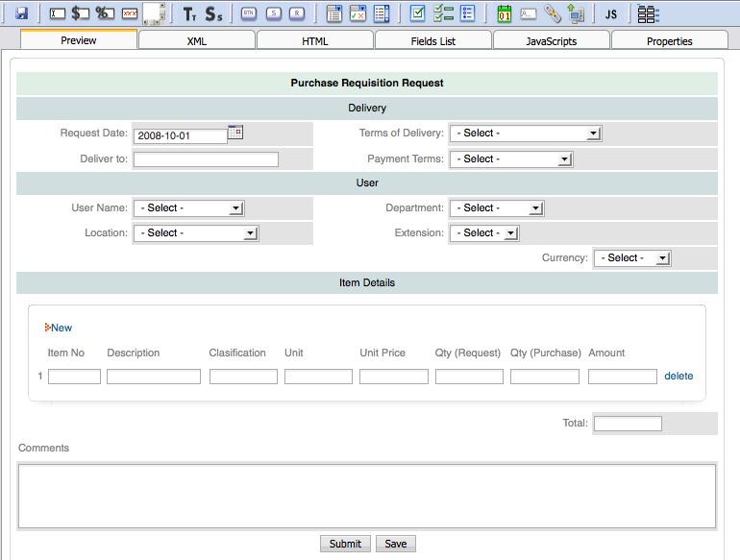Insert a Submit (S) button element
Image resolution: width=740 pixels, height=560 pixels.
[273, 13]
